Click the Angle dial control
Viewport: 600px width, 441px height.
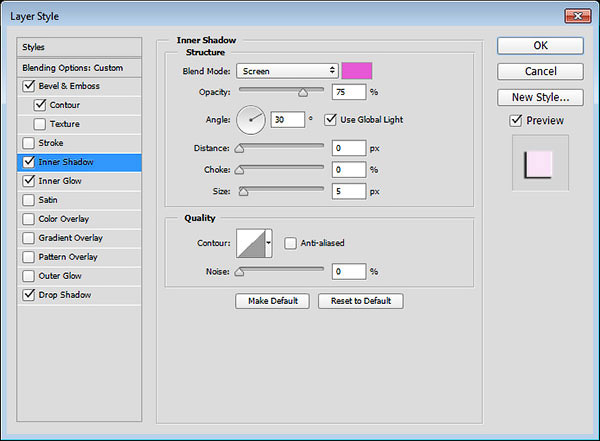click(x=251, y=120)
